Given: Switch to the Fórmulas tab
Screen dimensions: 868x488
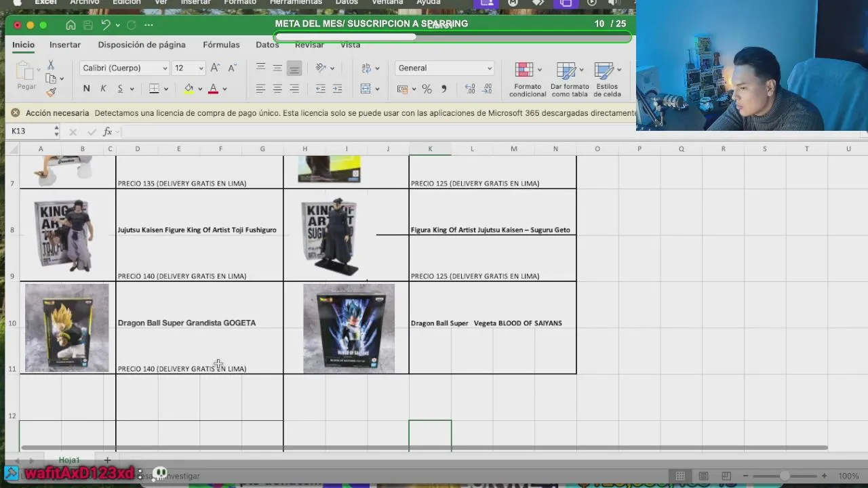Looking at the screenshot, I should (x=221, y=45).
